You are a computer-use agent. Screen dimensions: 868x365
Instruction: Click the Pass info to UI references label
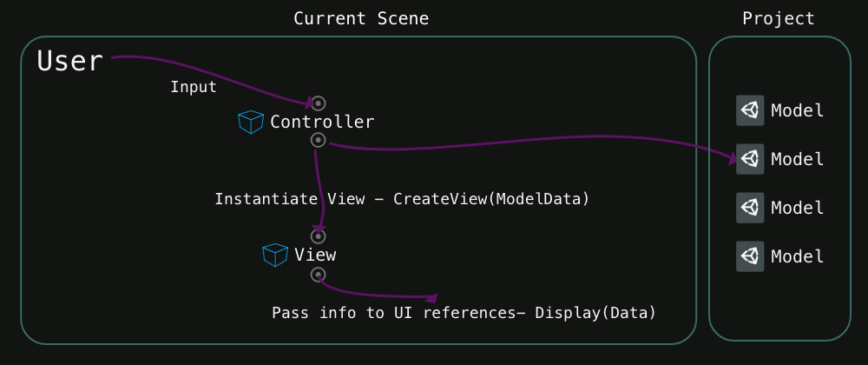[464, 312]
